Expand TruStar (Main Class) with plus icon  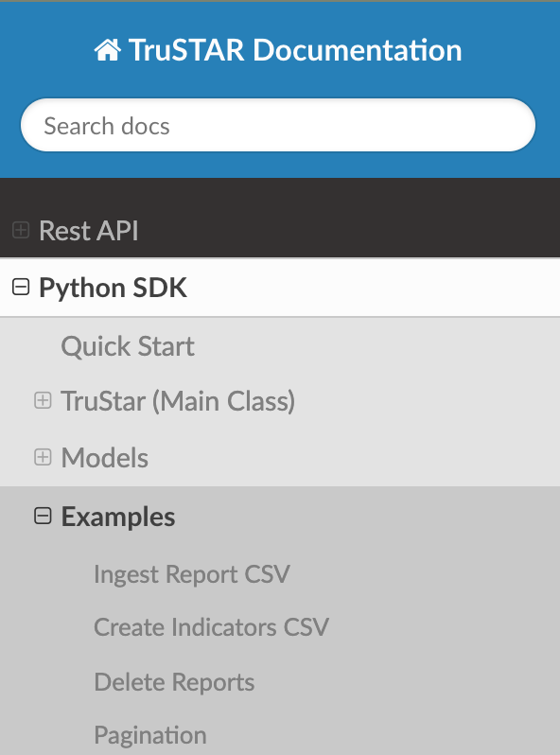point(43,400)
